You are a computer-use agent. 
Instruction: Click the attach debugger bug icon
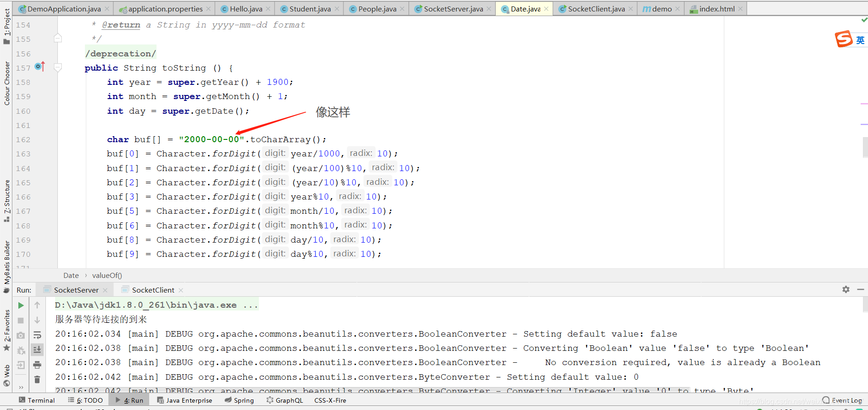click(x=21, y=350)
